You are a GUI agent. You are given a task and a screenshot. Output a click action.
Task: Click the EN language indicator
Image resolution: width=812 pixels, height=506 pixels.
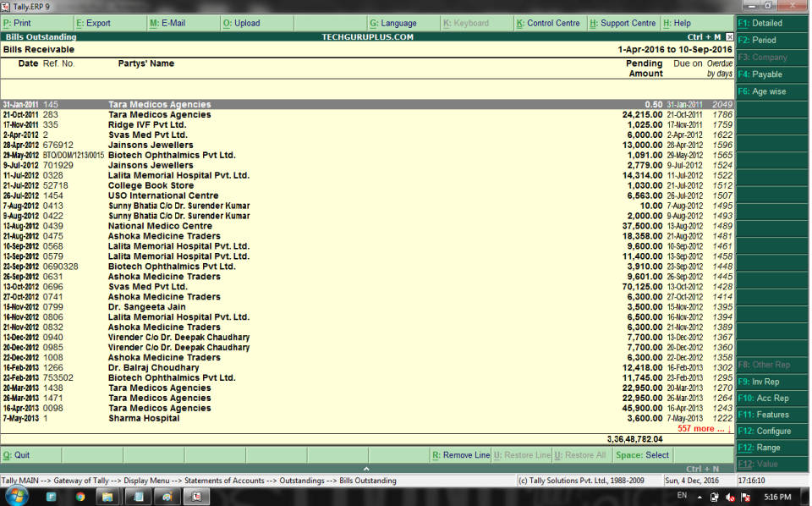click(x=682, y=496)
